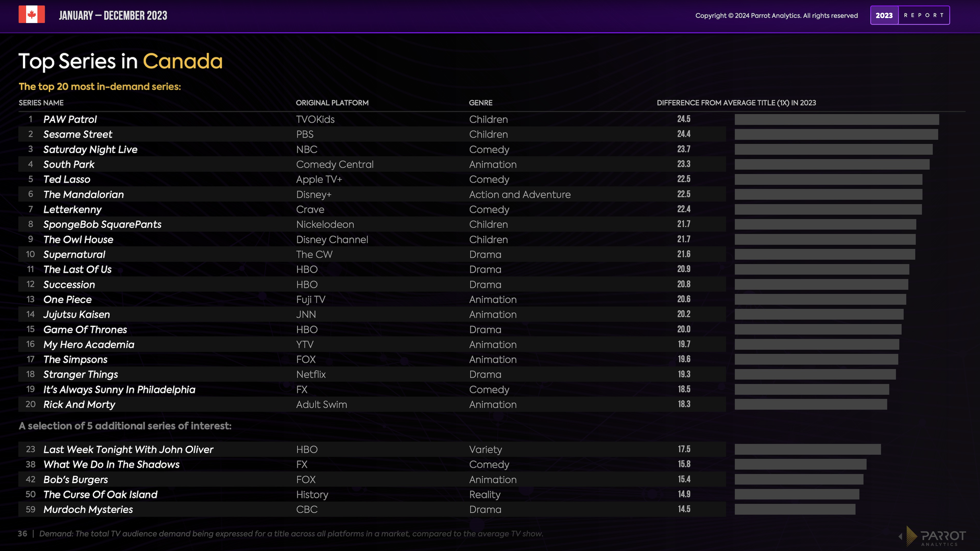Select the One Piece series name
This screenshot has width=980, height=551.
[67, 300]
